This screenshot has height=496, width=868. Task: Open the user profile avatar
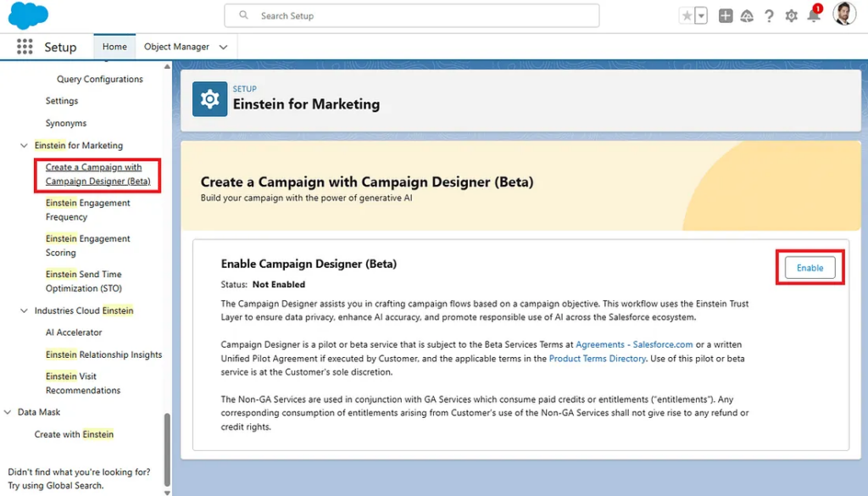(x=844, y=14)
